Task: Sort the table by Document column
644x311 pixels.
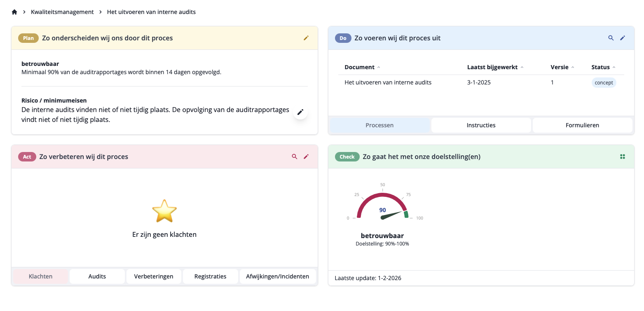Action: click(362, 67)
